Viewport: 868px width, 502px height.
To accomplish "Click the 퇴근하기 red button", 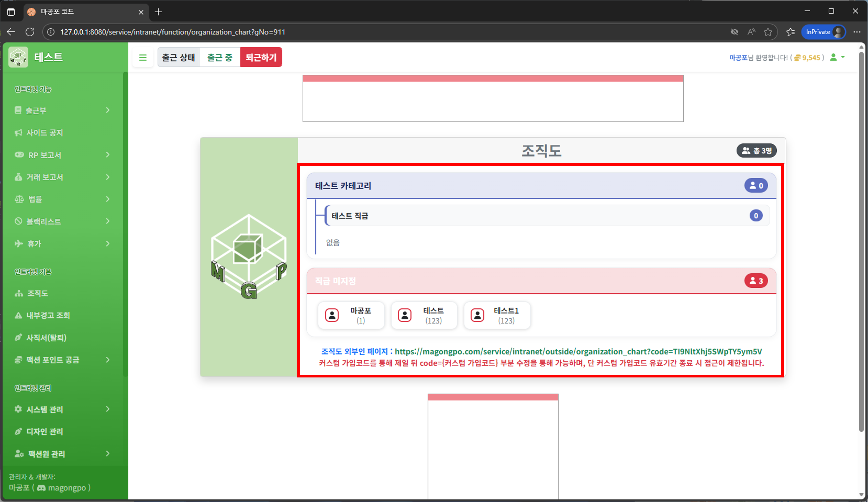I will pos(261,57).
